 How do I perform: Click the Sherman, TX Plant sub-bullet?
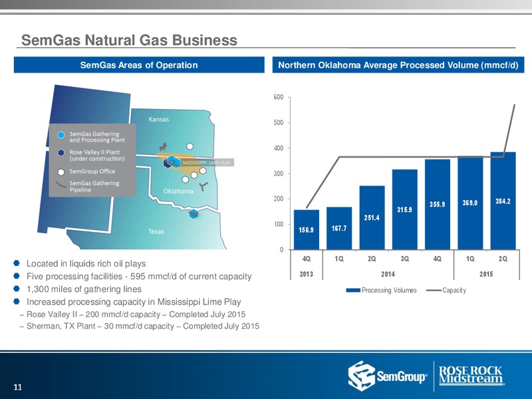(x=143, y=326)
